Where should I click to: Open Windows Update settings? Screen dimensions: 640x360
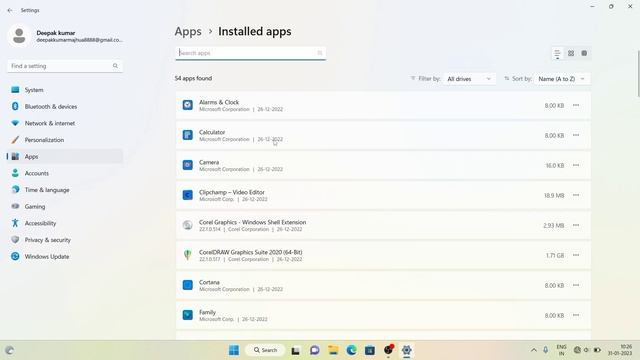tap(65, 256)
